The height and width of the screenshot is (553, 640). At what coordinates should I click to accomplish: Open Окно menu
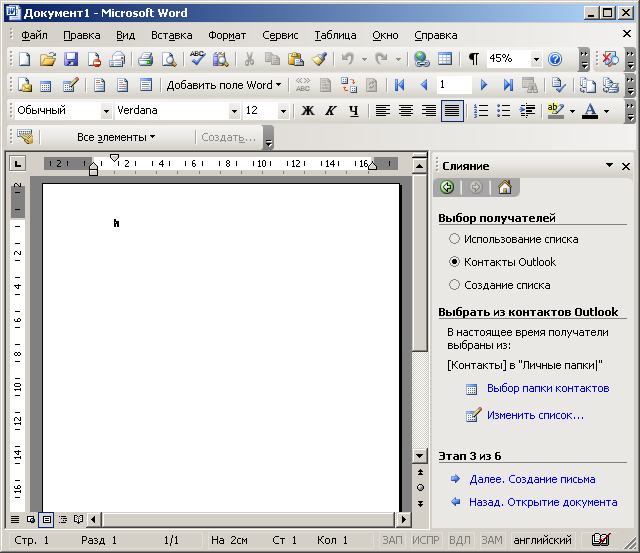tap(385, 35)
